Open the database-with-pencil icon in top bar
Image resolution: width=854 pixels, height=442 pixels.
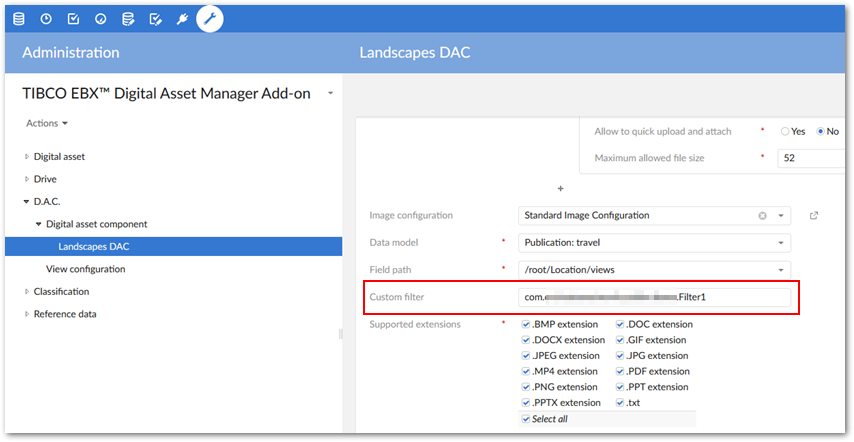click(129, 20)
